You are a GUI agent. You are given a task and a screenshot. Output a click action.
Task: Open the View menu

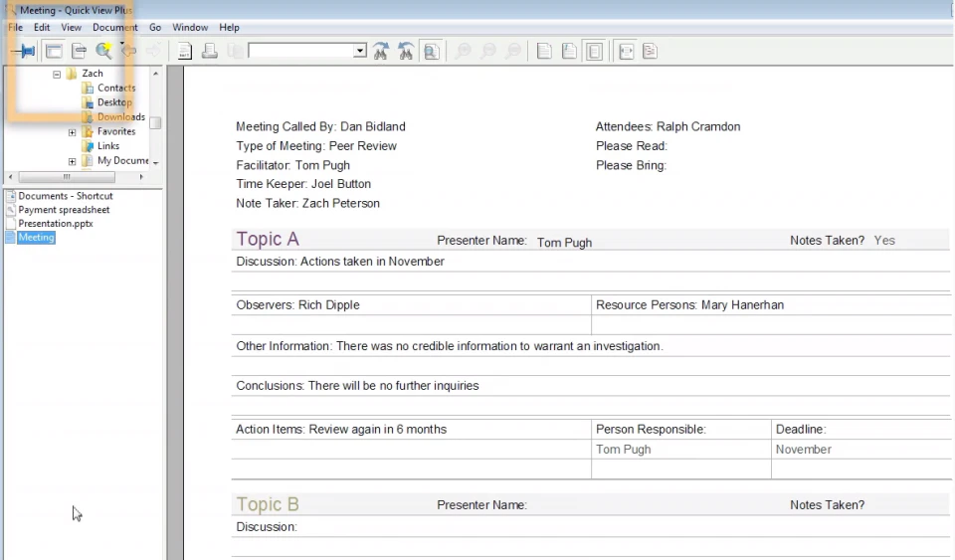coord(72,28)
